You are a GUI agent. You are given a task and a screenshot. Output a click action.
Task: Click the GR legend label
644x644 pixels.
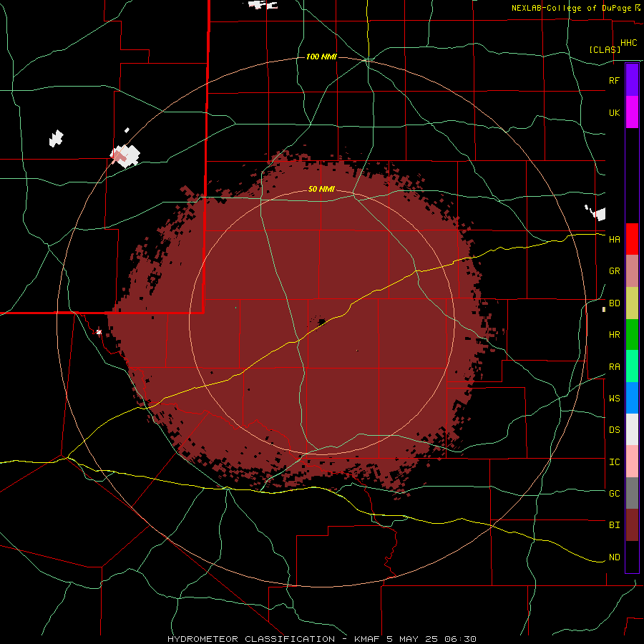pyautogui.click(x=614, y=271)
